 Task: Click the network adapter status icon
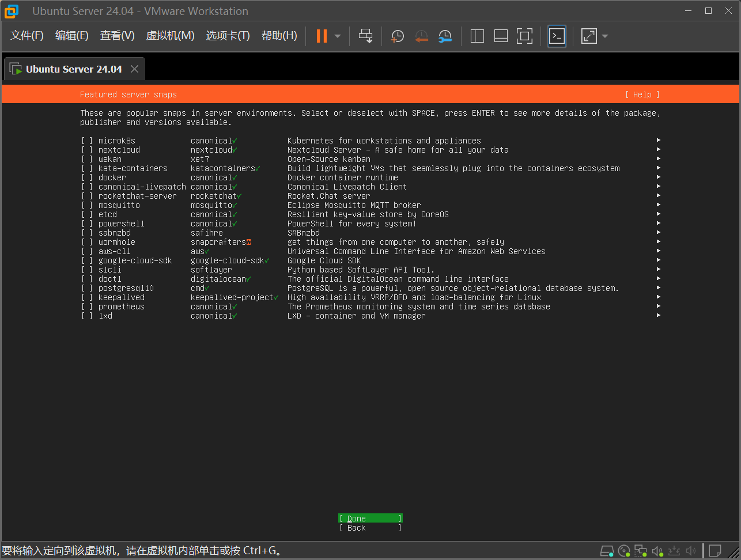coord(641,551)
